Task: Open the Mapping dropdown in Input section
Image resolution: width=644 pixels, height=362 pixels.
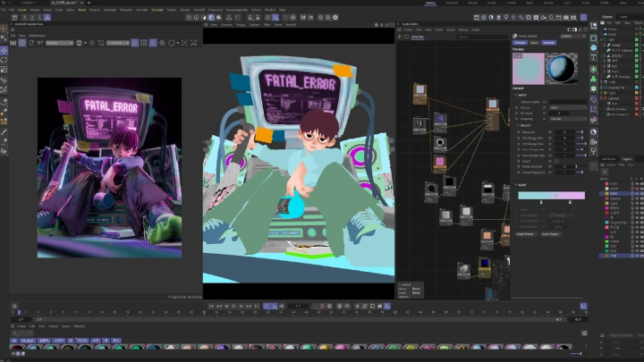Action: [567, 118]
